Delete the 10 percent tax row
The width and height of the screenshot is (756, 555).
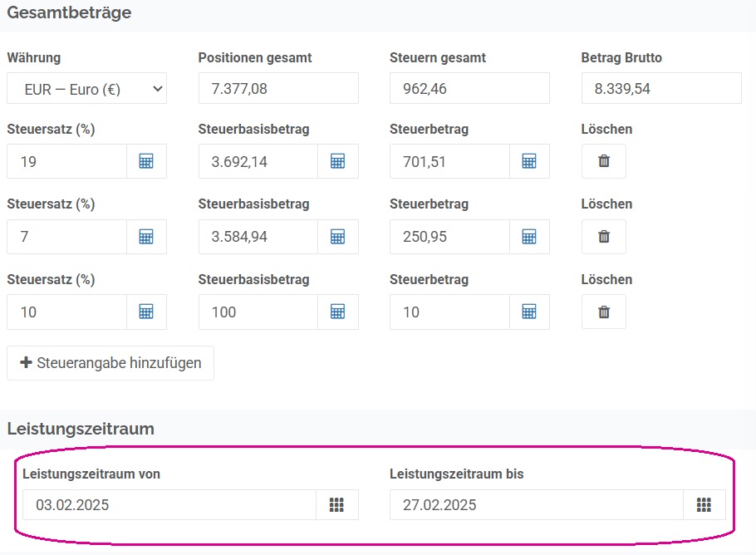click(x=604, y=312)
